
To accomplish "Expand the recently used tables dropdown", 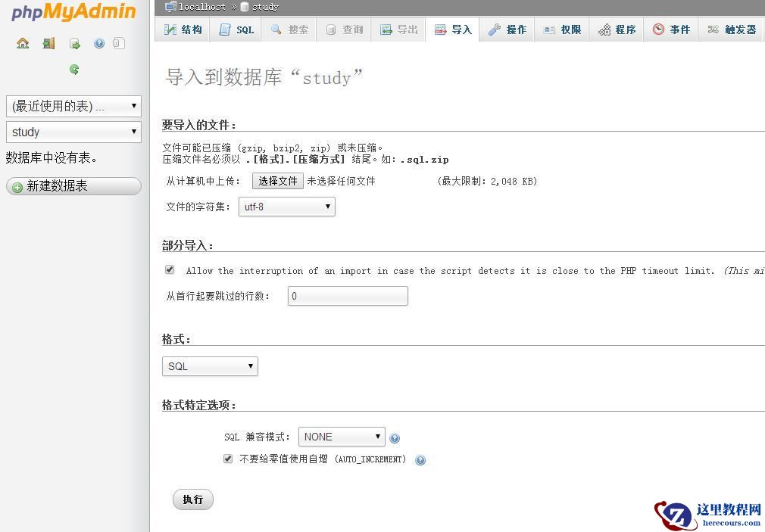I will click(x=73, y=106).
